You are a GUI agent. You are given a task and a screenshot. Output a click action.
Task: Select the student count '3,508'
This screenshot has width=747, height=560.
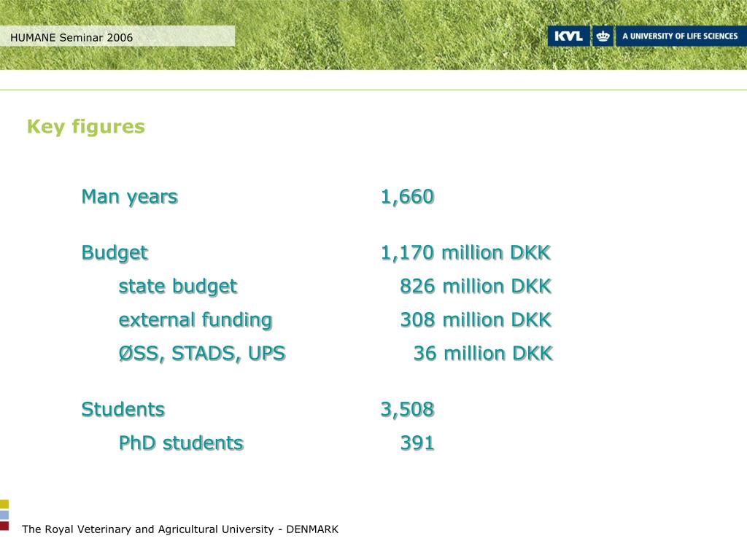click(407, 410)
